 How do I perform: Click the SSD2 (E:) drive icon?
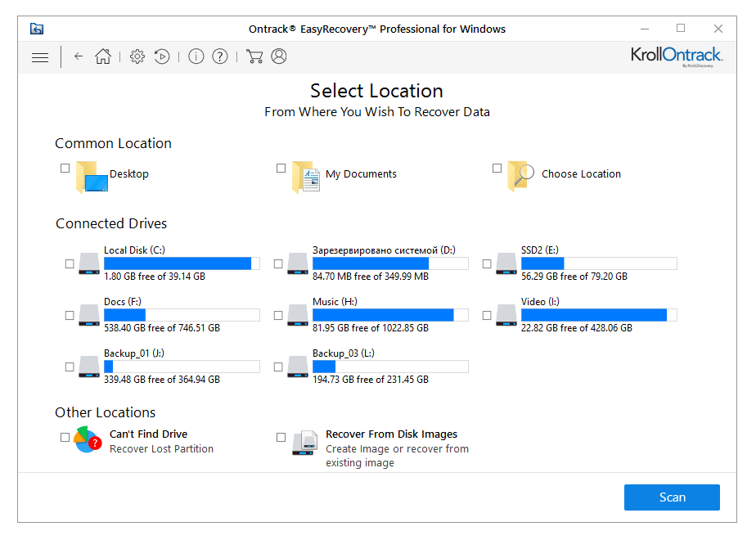click(x=506, y=263)
